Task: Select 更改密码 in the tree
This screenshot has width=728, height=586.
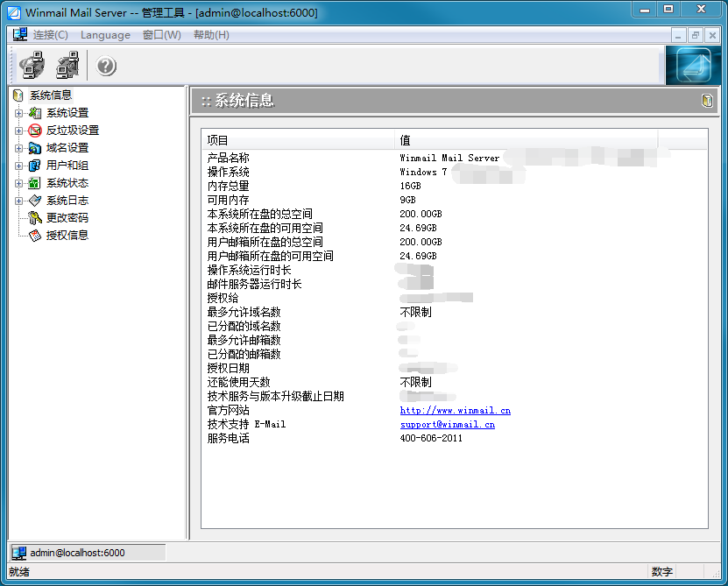Action: click(67, 218)
